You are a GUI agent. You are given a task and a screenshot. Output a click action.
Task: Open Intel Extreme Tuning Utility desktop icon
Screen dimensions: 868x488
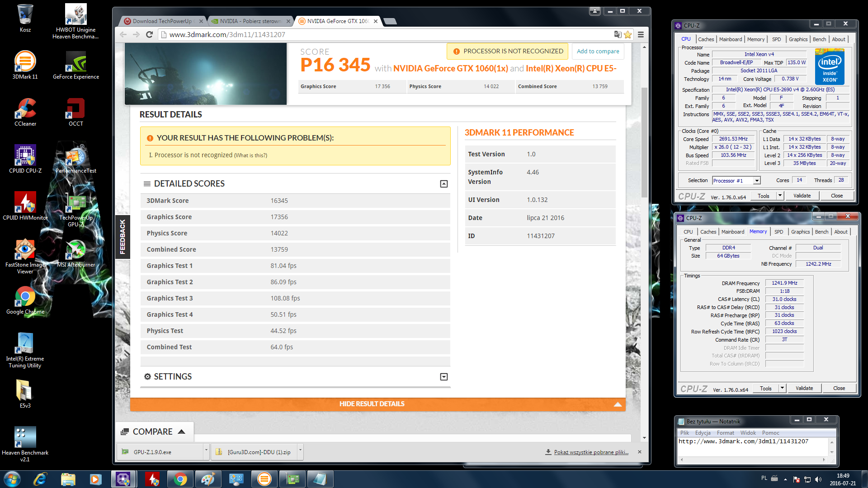(25, 351)
